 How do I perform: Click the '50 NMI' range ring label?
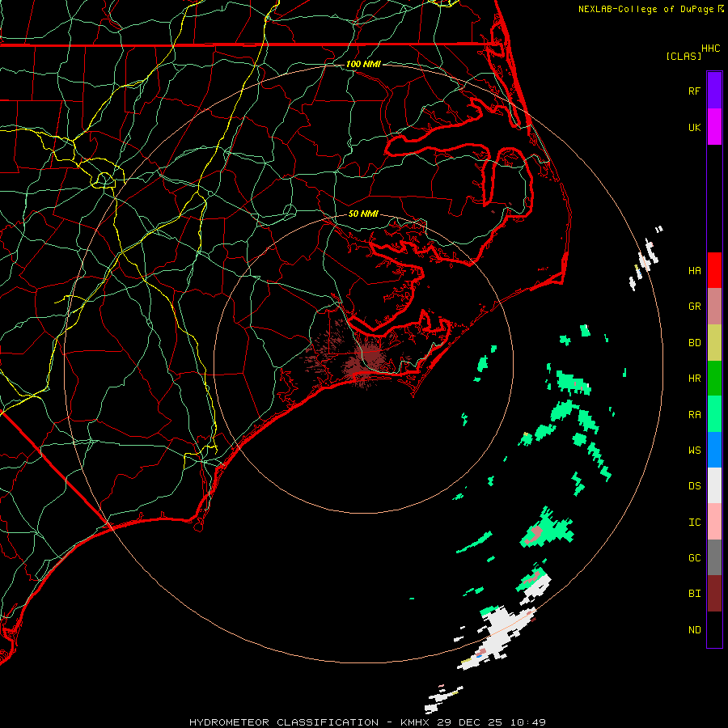pyautogui.click(x=363, y=214)
